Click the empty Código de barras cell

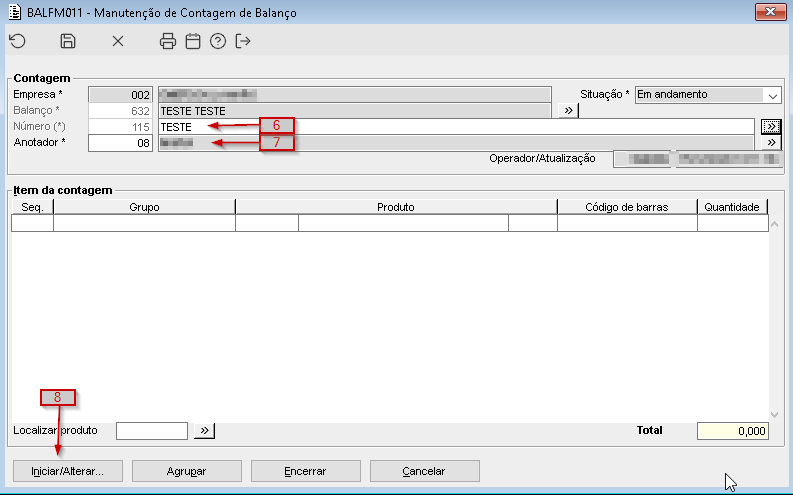coord(627,223)
